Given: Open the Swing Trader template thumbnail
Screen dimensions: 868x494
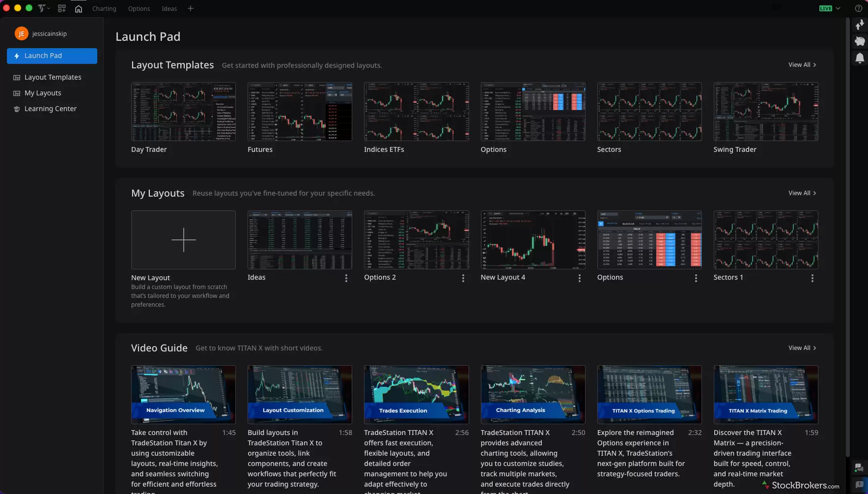Looking at the screenshot, I should [x=766, y=112].
